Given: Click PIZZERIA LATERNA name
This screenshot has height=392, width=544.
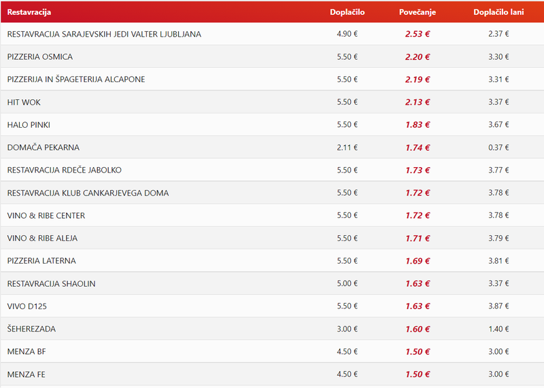Looking at the screenshot, I should 41,261.
